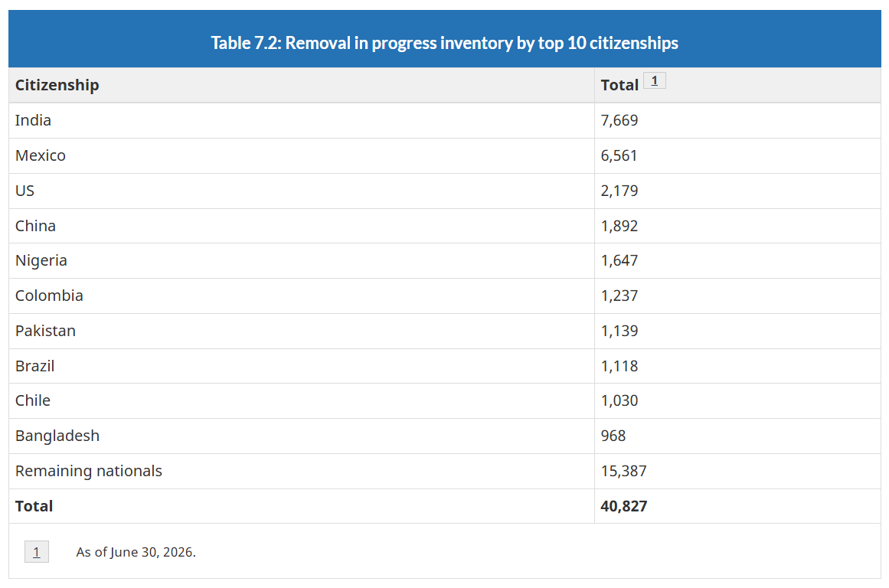Select the Chile row label
This screenshot has width=889, height=588.
(33, 401)
